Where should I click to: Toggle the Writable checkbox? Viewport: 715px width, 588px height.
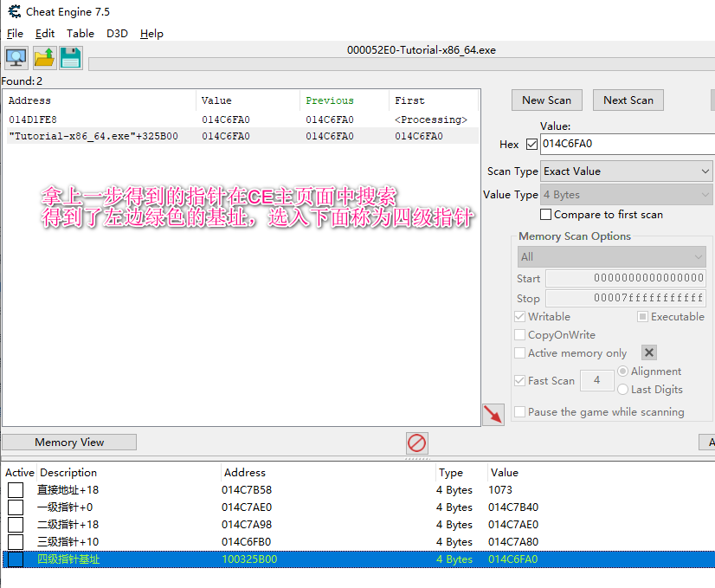519,317
